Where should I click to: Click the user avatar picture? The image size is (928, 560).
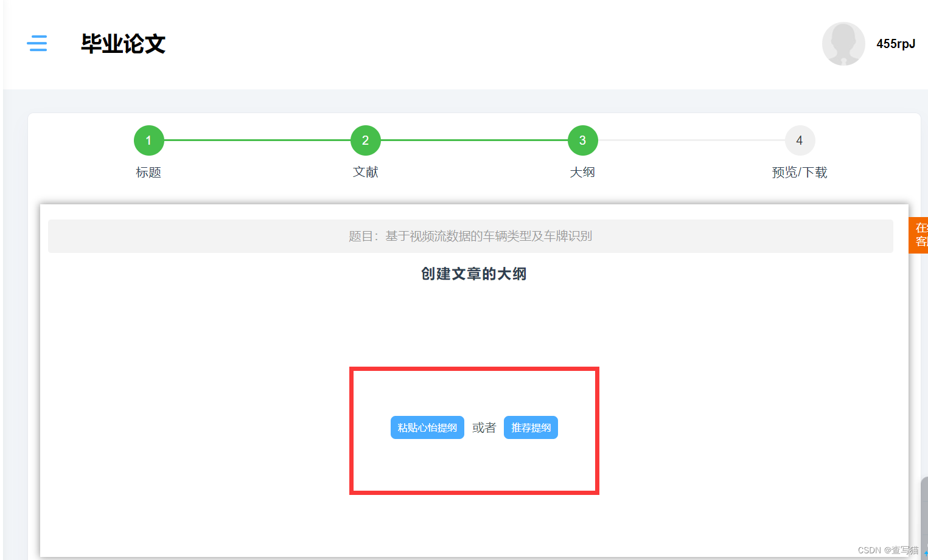(843, 44)
